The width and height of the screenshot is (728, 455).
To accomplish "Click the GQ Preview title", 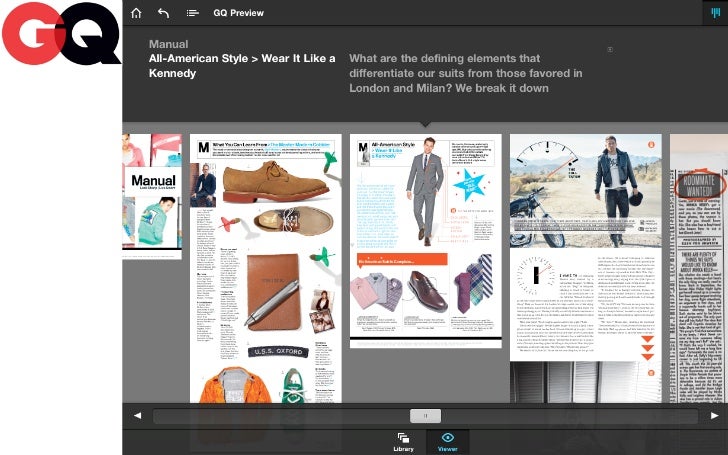I will 238,13.
